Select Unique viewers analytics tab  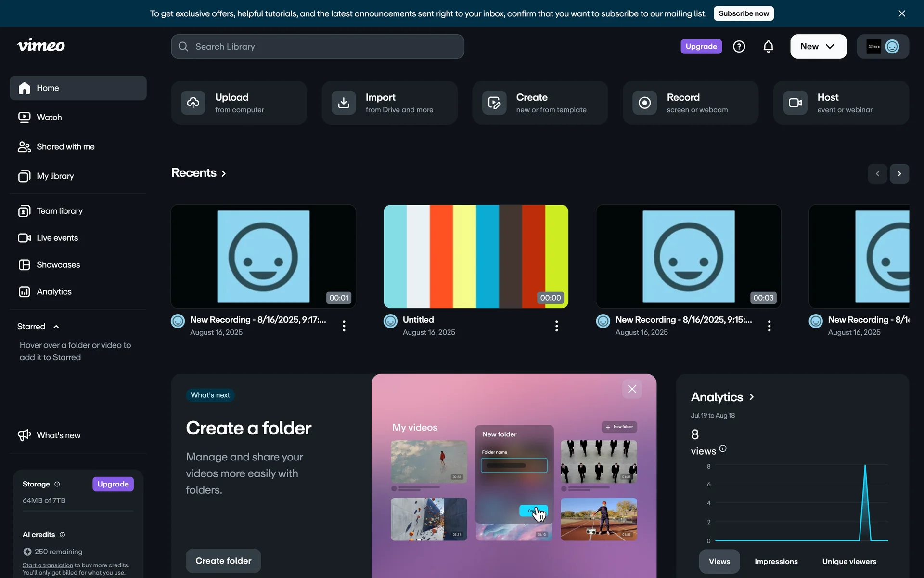click(849, 562)
